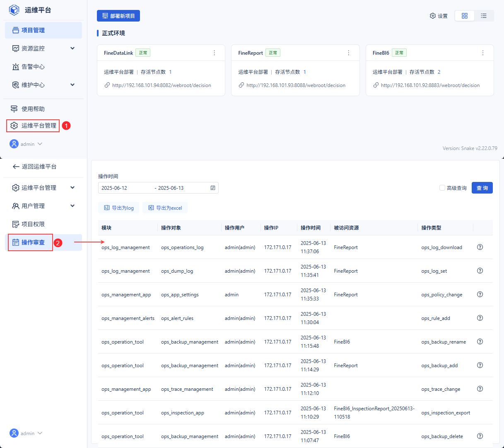Click 导出为excel button
Screen dimensions: 504x448
coord(165,208)
